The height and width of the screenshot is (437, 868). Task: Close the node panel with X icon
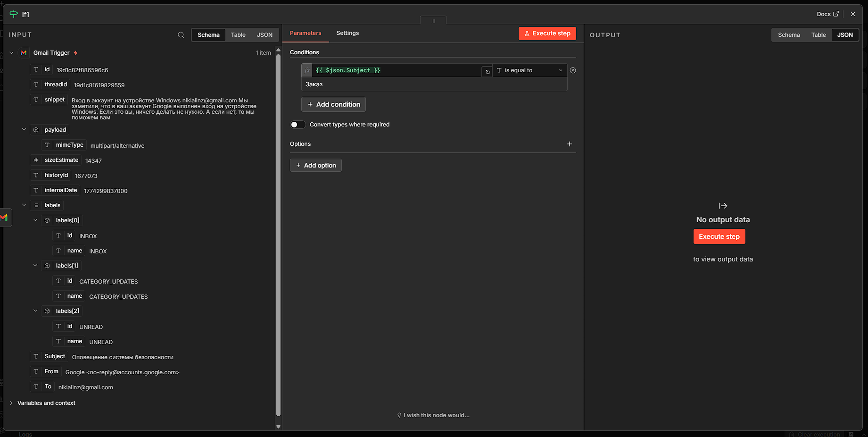point(853,14)
